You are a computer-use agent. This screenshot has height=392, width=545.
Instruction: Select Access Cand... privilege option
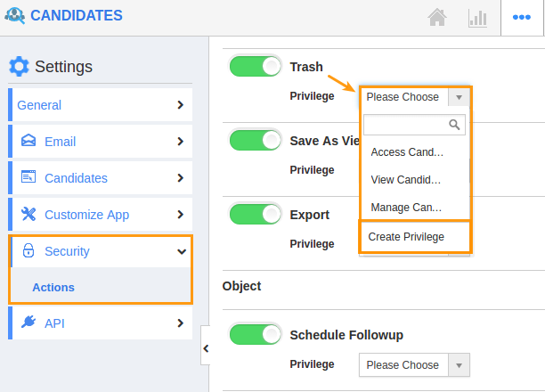coord(407,152)
